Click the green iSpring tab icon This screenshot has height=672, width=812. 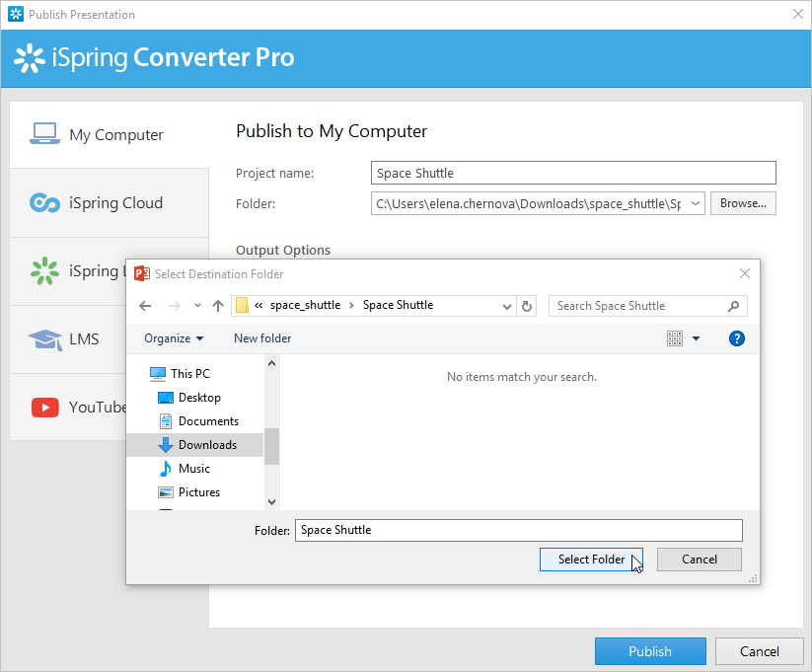pyautogui.click(x=44, y=271)
